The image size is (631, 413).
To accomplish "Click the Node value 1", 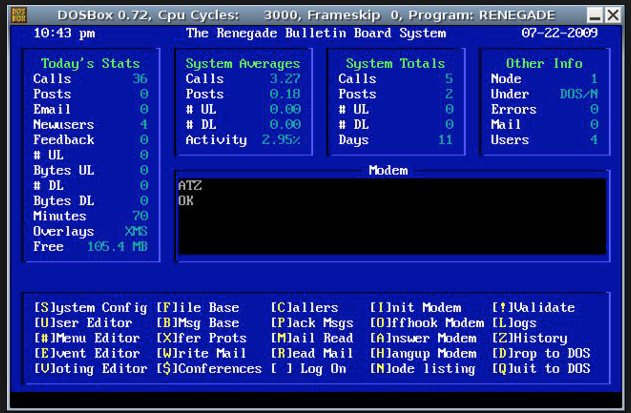I will pos(594,78).
